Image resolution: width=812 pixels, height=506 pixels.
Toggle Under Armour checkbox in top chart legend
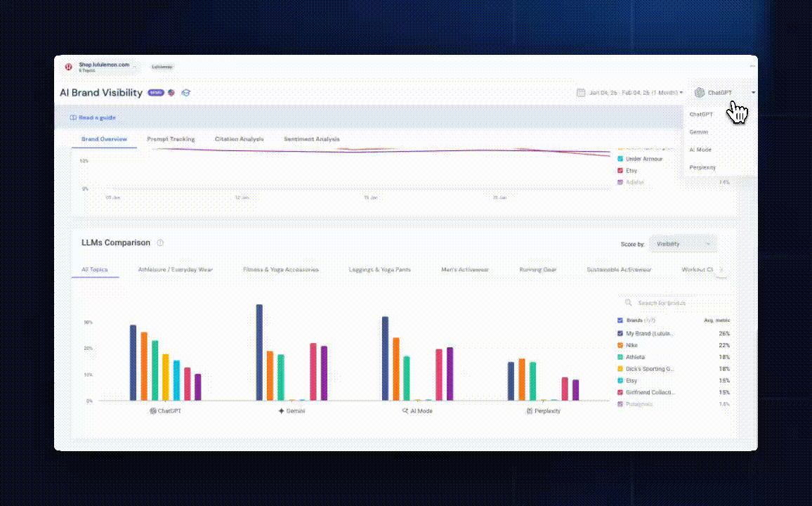tap(620, 159)
